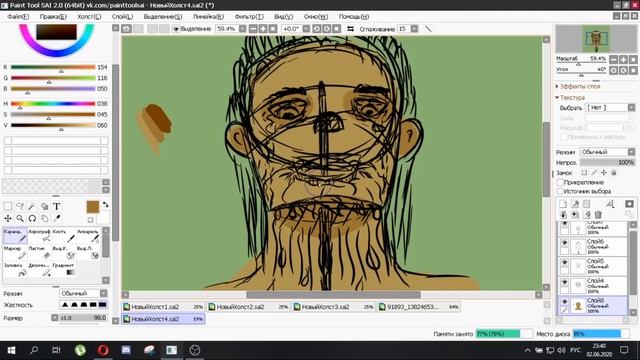This screenshot has width=640, height=360.
Task: Hide layer Слой5 with its eye icon
Action: pos(564,262)
